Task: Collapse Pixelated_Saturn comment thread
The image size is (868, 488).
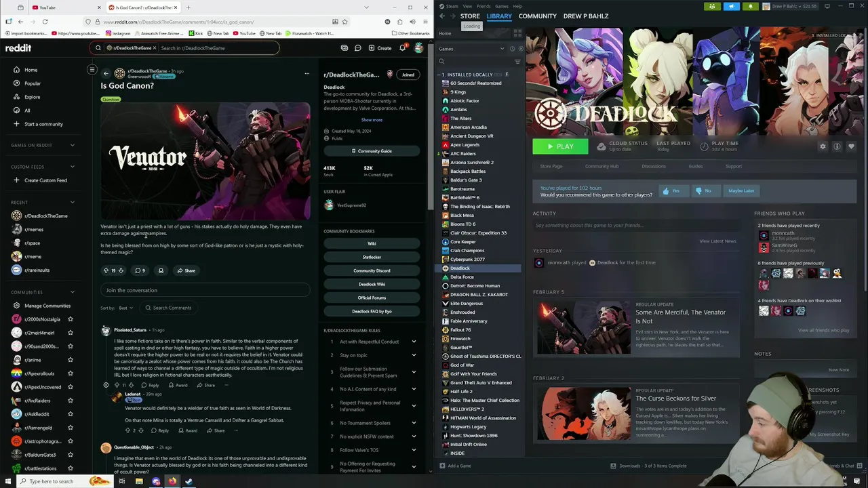Action: (x=106, y=385)
